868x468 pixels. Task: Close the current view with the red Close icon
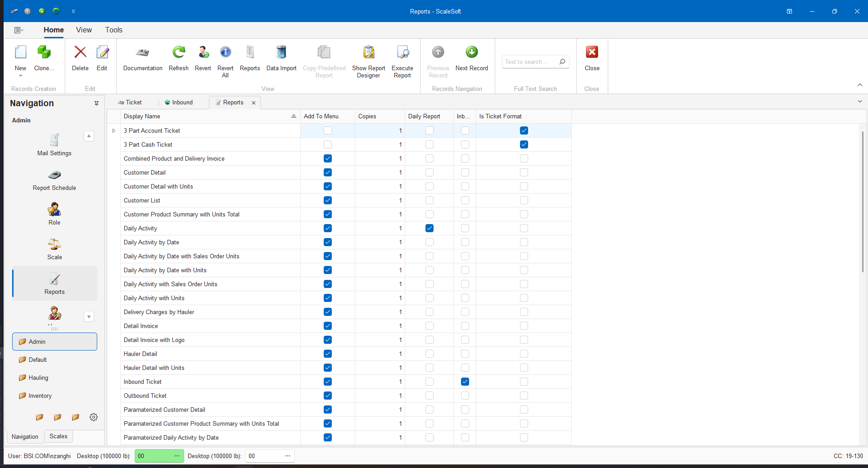(x=592, y=52)
